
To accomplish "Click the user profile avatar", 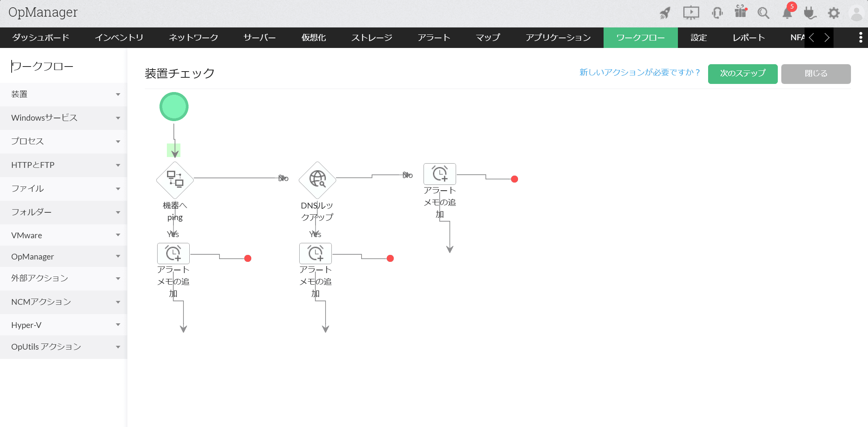I will (x=857, y=13).
